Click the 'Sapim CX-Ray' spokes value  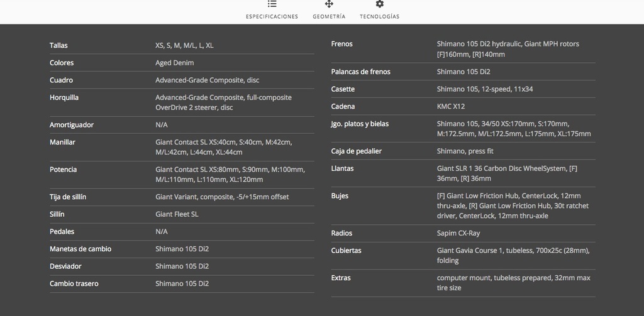tap(458, 233)
